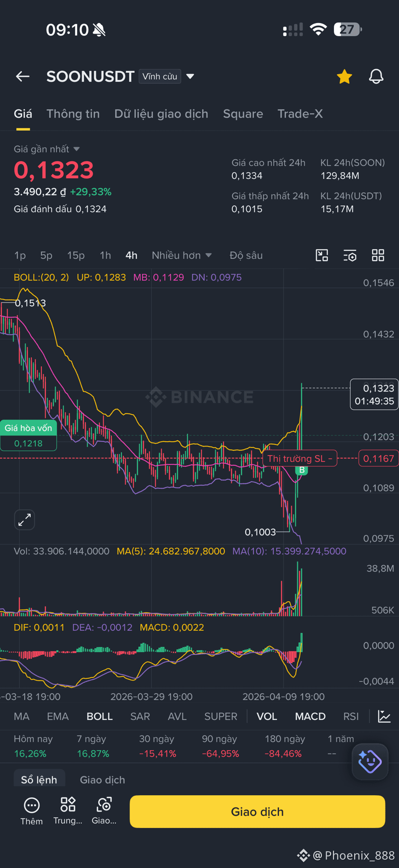Tap the fullscreen expand chart icon
The image size is (399, 868).
[x=25, y=520]
